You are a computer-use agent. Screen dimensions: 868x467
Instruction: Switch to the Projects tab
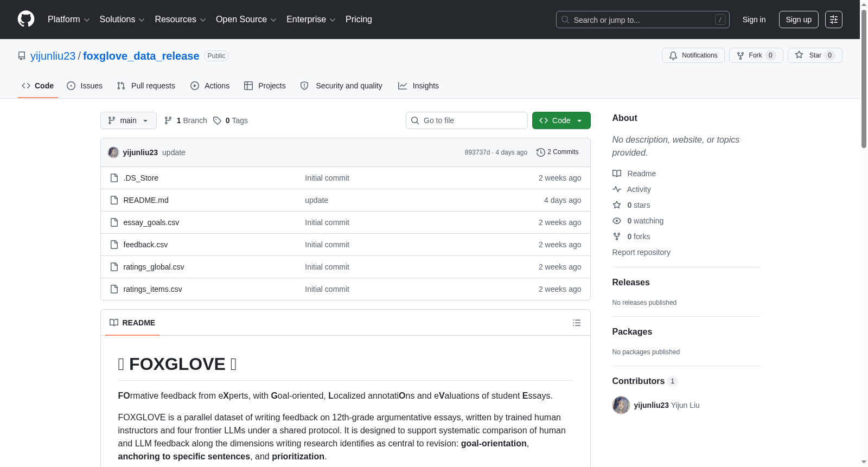coord(265,86)
